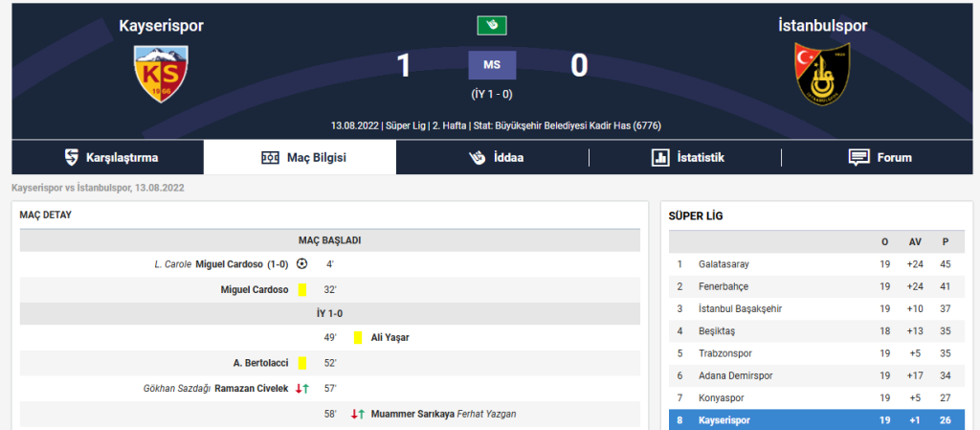Viewport: 980px width, 430px height.
Task: Open Fenerbahçe from the standings
Action: (x=724, y=286)
